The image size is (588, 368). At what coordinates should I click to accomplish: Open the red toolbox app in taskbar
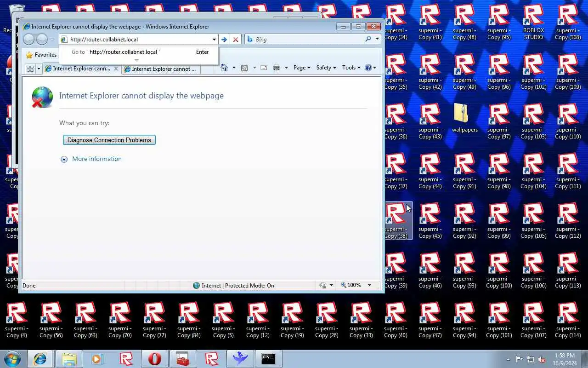183,359
